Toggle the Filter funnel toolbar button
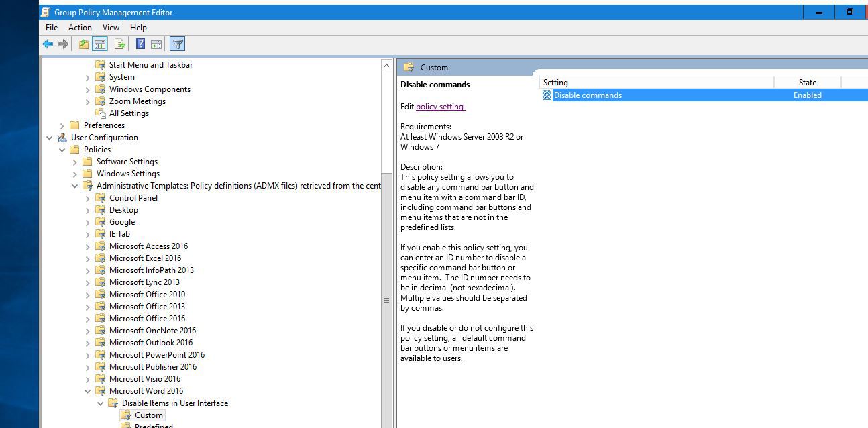This screenshot has height=428, width=868. point(177,44)
